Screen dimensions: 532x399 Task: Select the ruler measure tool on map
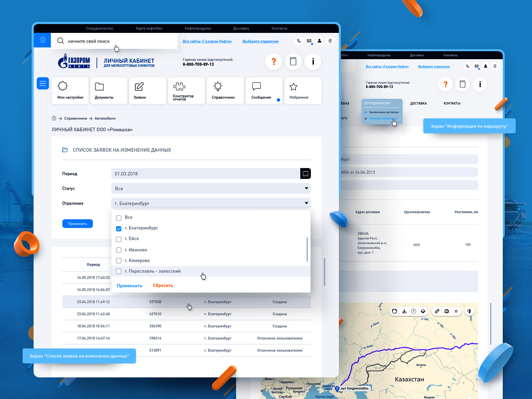(437, 311)
